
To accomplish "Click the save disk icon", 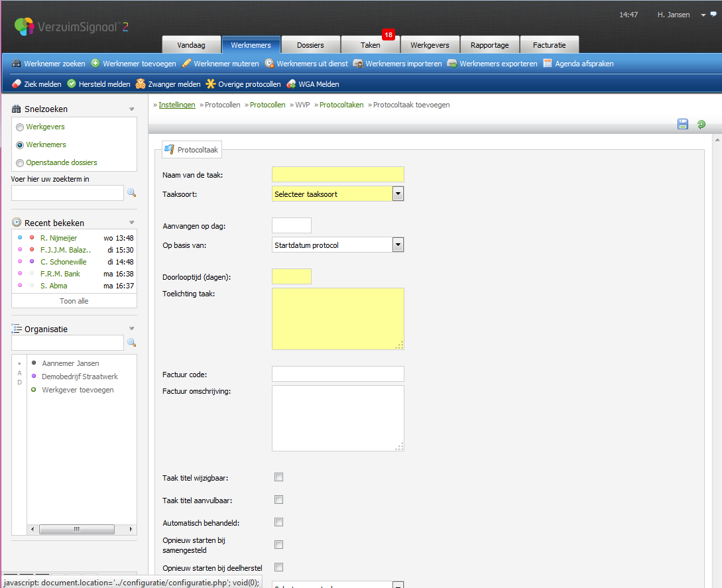I will point(683,124).
